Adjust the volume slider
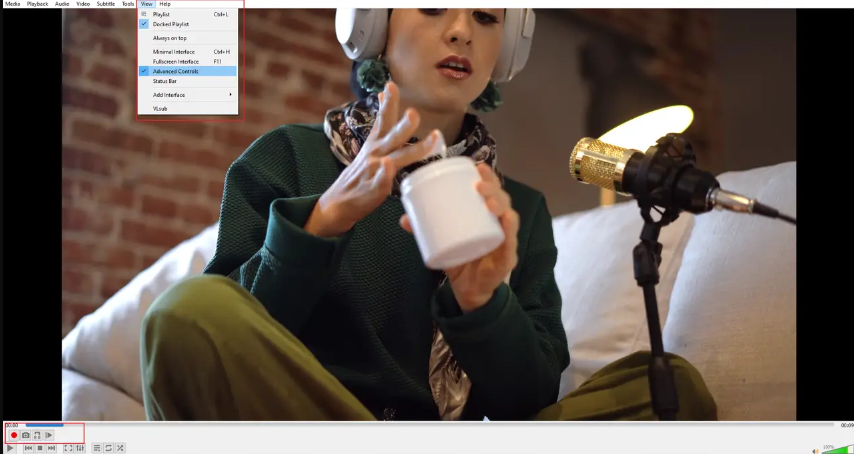This screenshot has height=454, width=854. coord(837,449)
